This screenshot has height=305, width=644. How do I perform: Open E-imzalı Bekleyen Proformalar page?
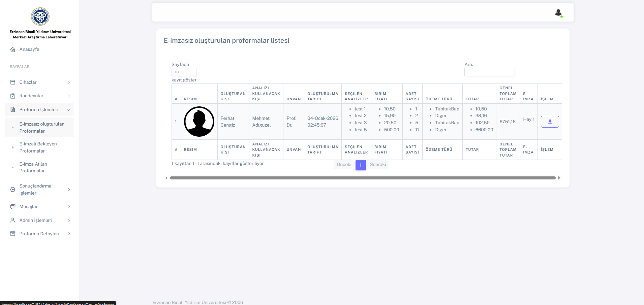tap(38, 147)
